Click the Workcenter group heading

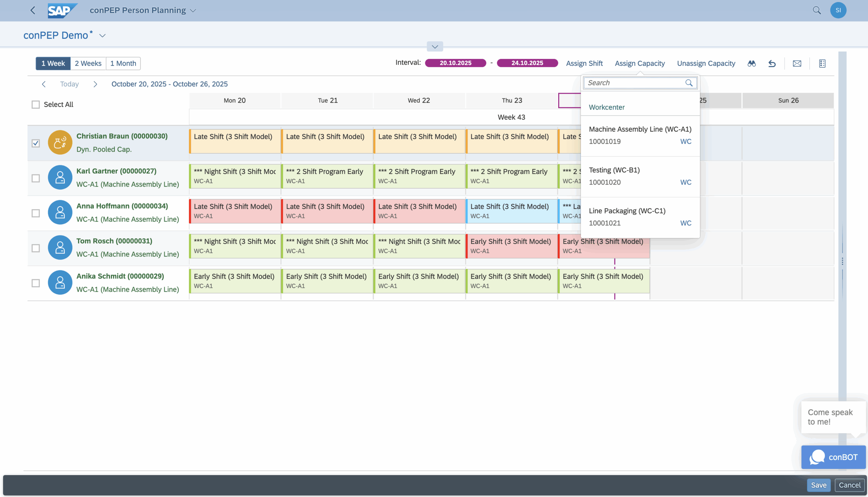coord(606,107)
